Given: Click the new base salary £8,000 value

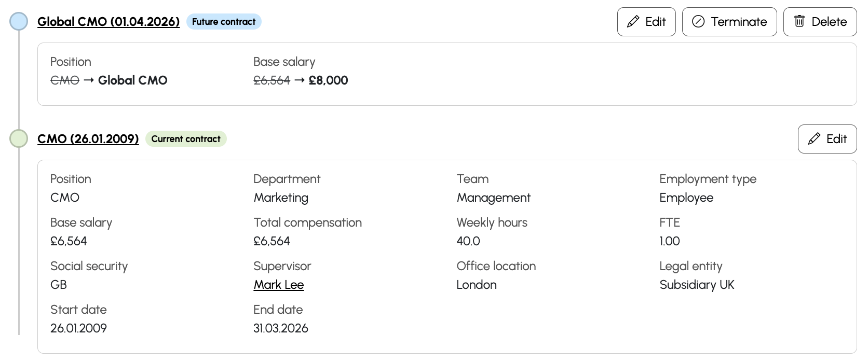Looking at the screenshot, I should point(328,80).
